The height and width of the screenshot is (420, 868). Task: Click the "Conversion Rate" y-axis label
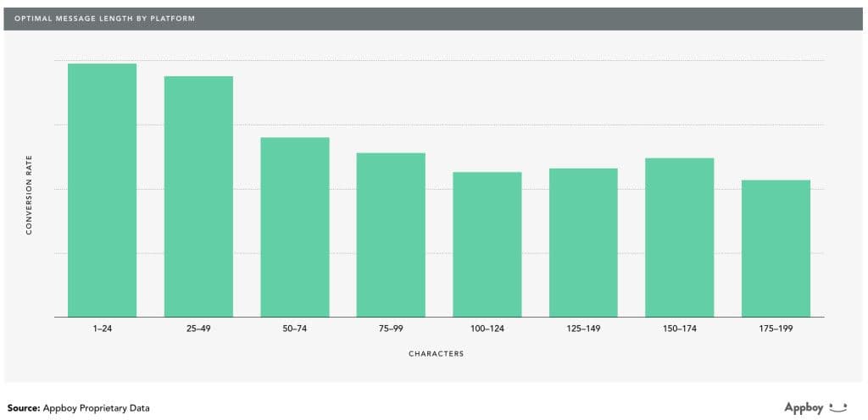coord(29,200)
